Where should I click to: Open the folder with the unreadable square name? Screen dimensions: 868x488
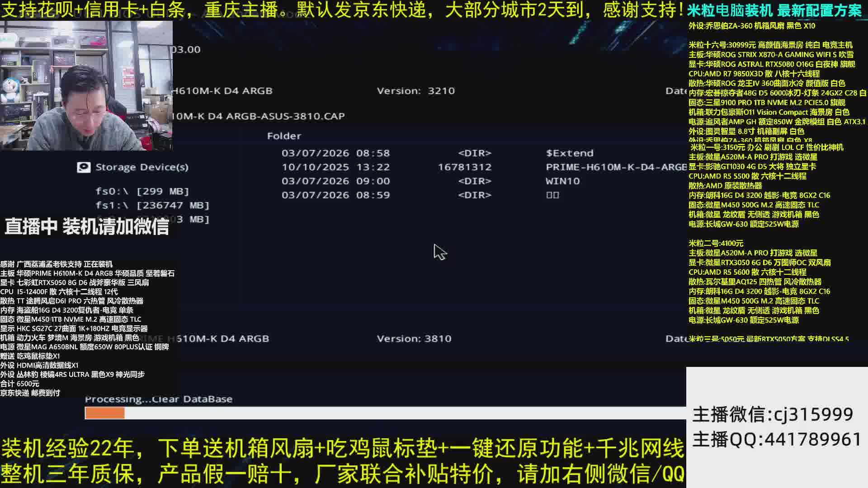point(552,195)
